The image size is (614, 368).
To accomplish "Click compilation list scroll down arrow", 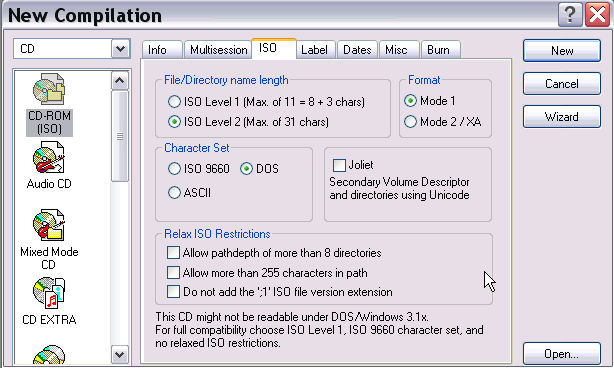I will coord(119,355).
